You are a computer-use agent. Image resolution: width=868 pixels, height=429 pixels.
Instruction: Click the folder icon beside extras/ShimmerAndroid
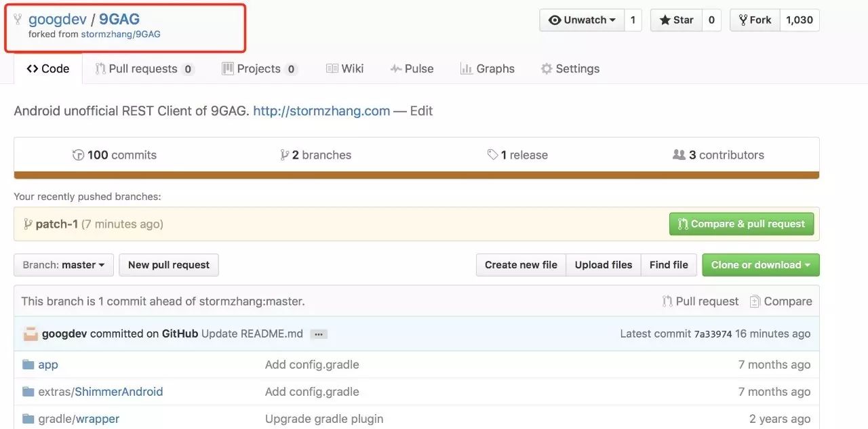click(x=28, y=392)
